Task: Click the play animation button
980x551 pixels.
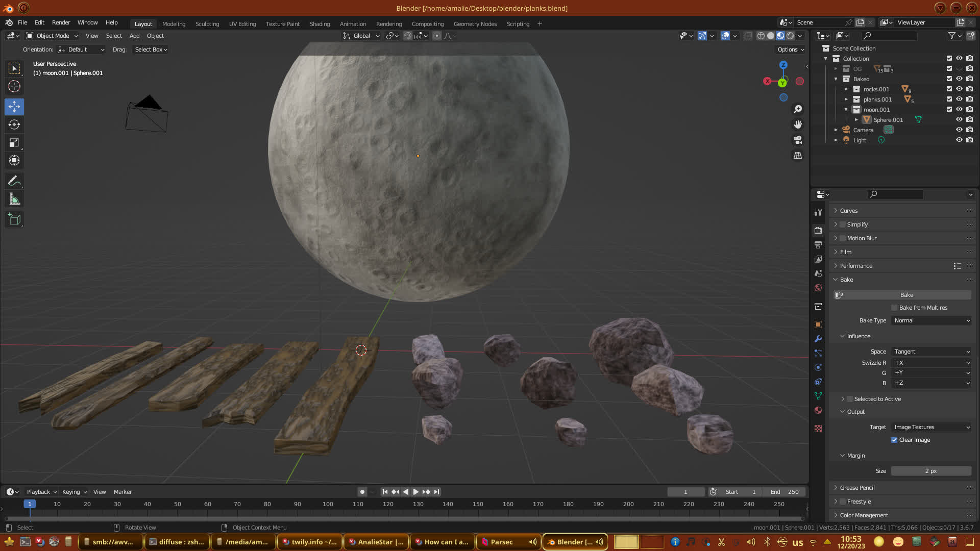Action: (415, 492)
